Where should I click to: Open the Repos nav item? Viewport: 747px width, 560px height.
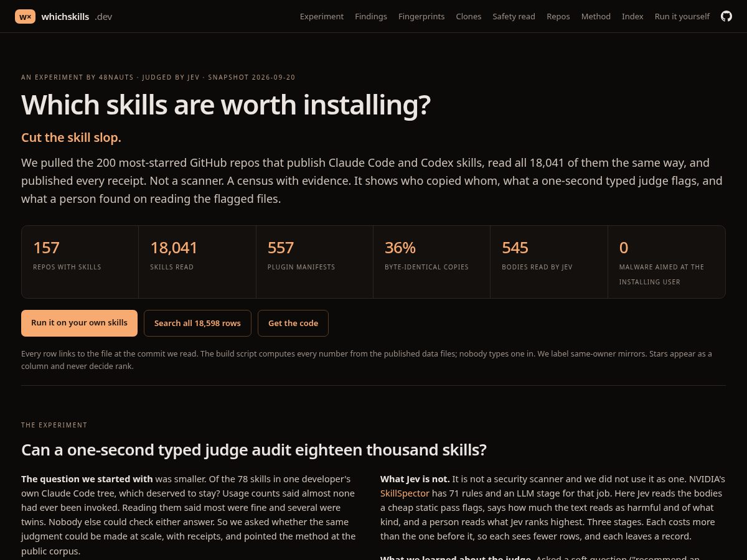click(558, 17)
